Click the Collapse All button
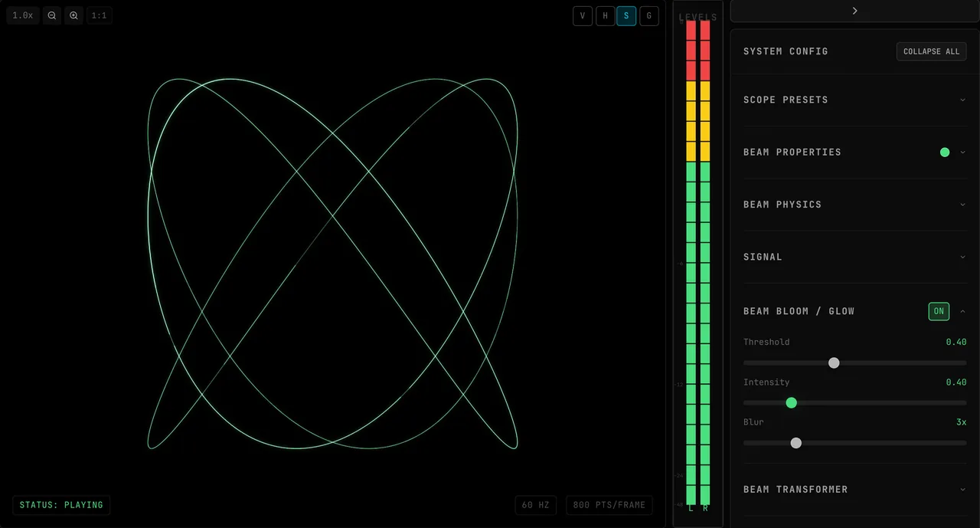Screen dimensions: 980x528 (x=931, y=51)
